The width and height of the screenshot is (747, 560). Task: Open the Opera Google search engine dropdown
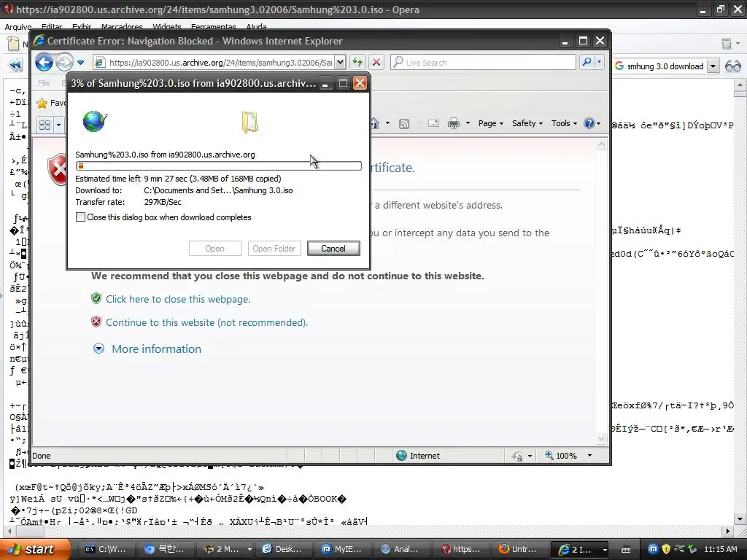pos(713,66)
